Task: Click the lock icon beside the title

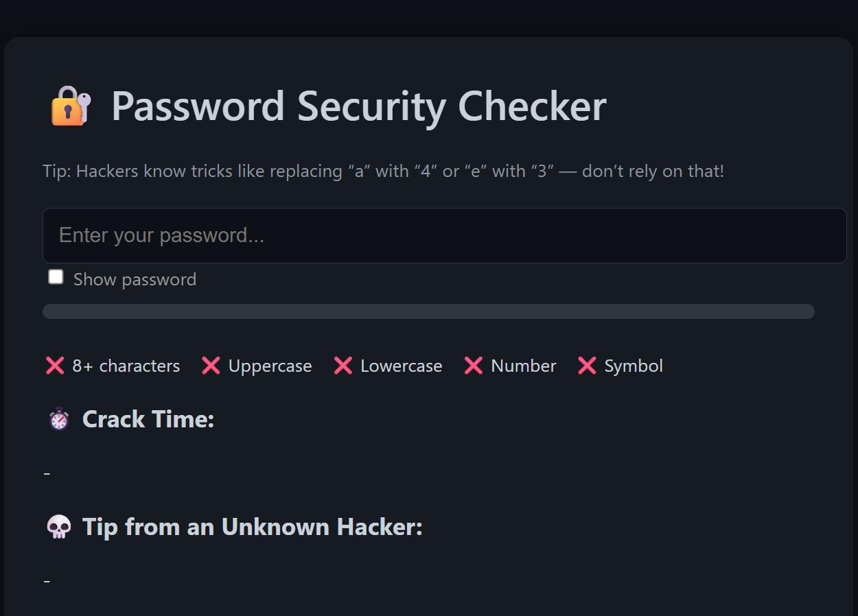Action: (x=69, y=106)
